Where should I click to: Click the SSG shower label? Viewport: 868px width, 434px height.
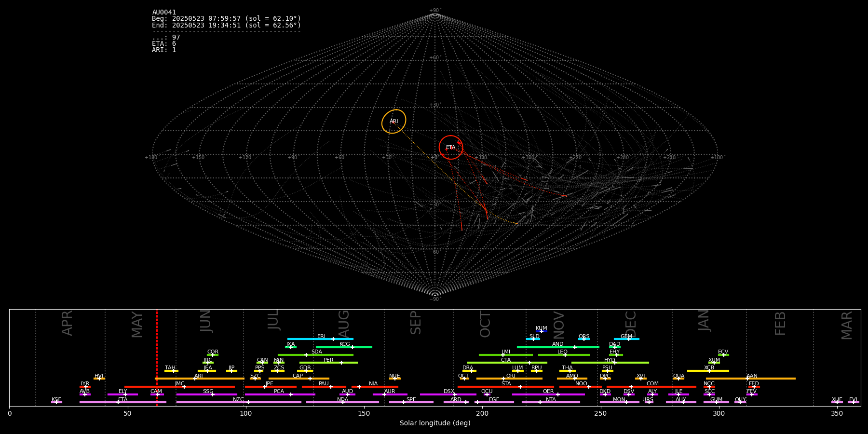pyautogui.click(x=208, y=392)
